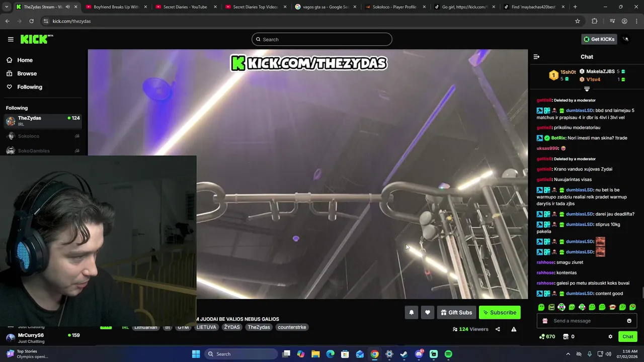Click BotRix username in chat
Image resolution: width=644 pixels, height=362 pixels.
558,138
